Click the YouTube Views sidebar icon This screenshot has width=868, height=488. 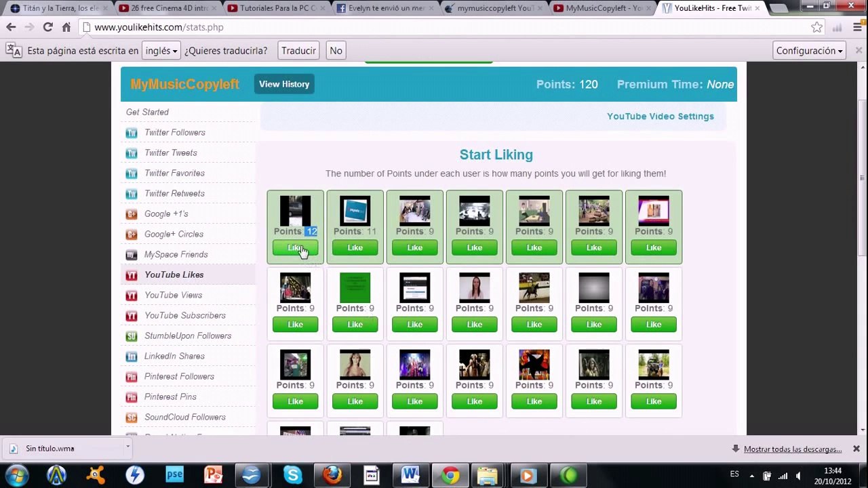click(x=132, y=296)
